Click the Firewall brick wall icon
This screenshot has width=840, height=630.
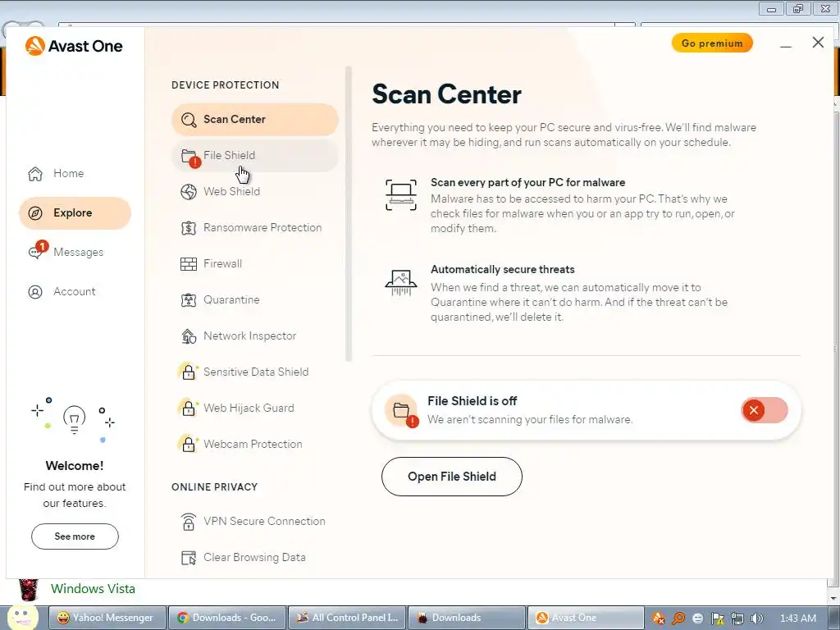coord(189,264)
